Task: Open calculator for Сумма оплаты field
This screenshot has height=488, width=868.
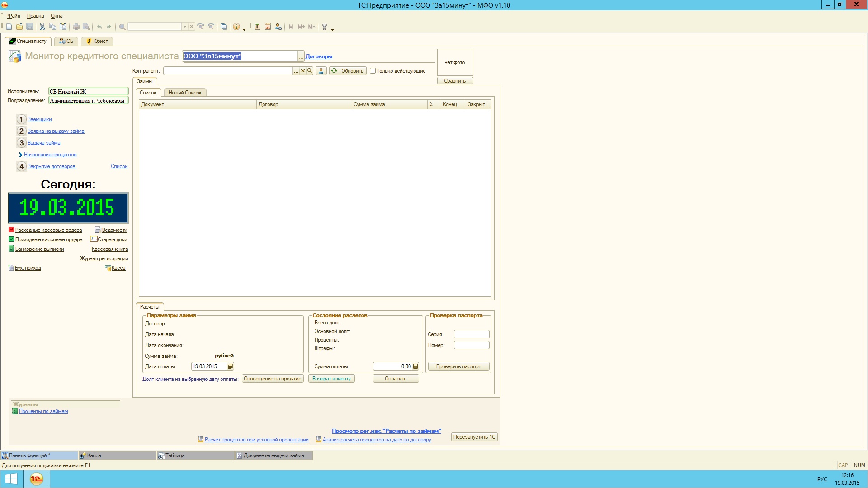Action: pos(415,366)
